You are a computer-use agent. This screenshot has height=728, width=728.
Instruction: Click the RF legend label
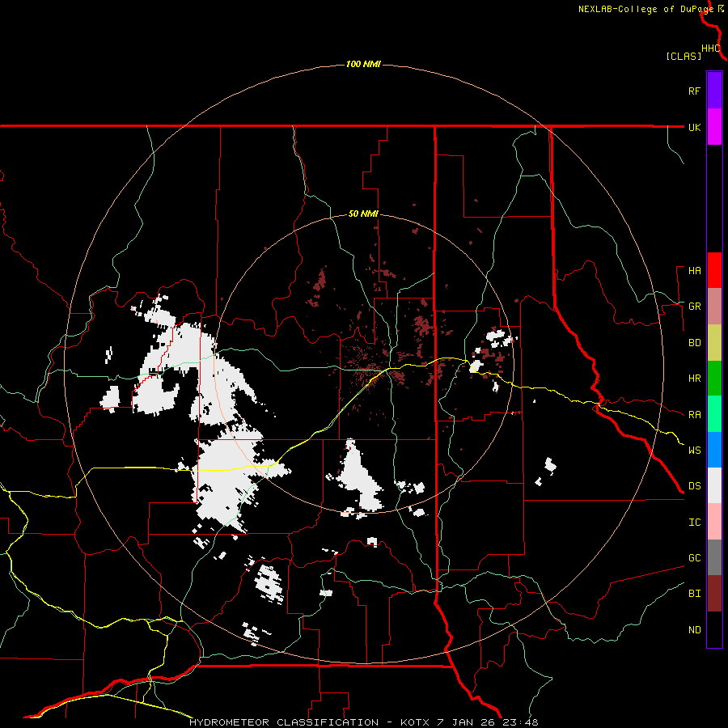point(694,91)
